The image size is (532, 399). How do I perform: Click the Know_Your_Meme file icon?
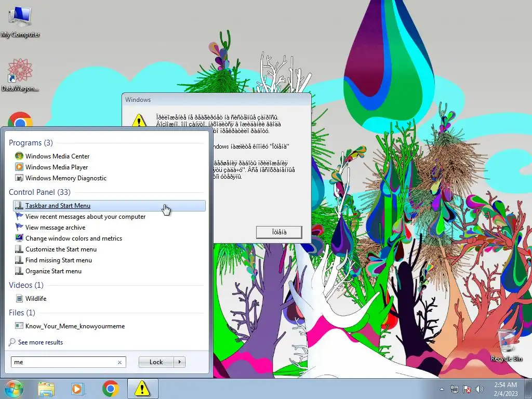pos(19,326)
